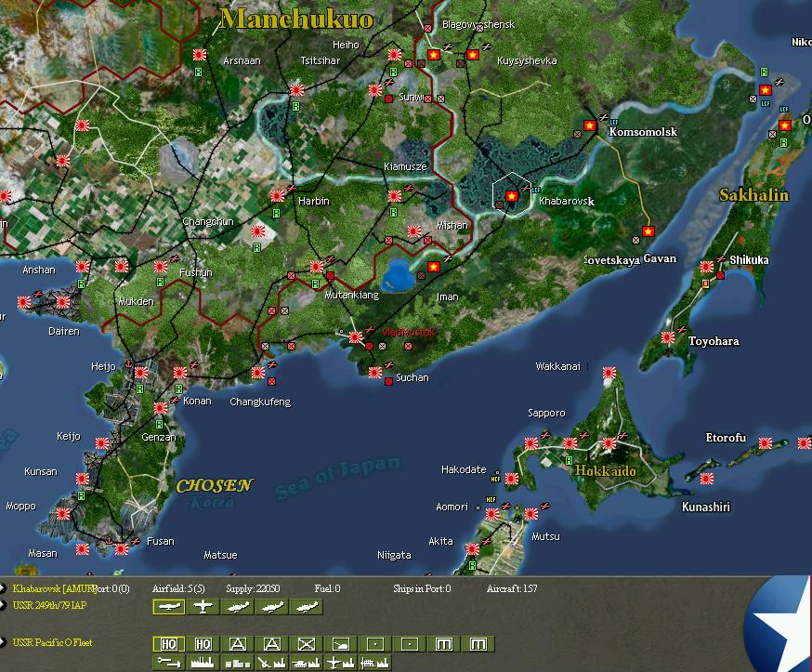Image resolution: width=812 pixels, height=672 pixels.
Task: Select Japanese base flag at Wakkanai
Action: pyautogui.click(x=609, y=373)
